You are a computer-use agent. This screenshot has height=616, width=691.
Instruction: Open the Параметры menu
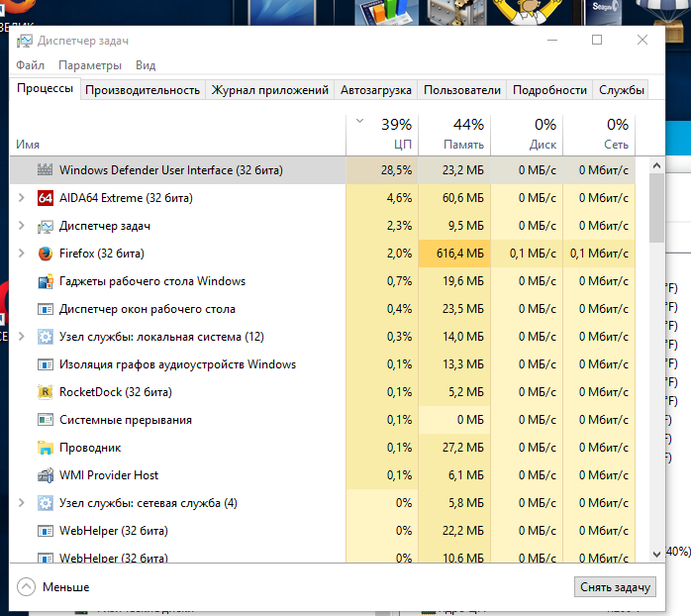click(90, 65)
